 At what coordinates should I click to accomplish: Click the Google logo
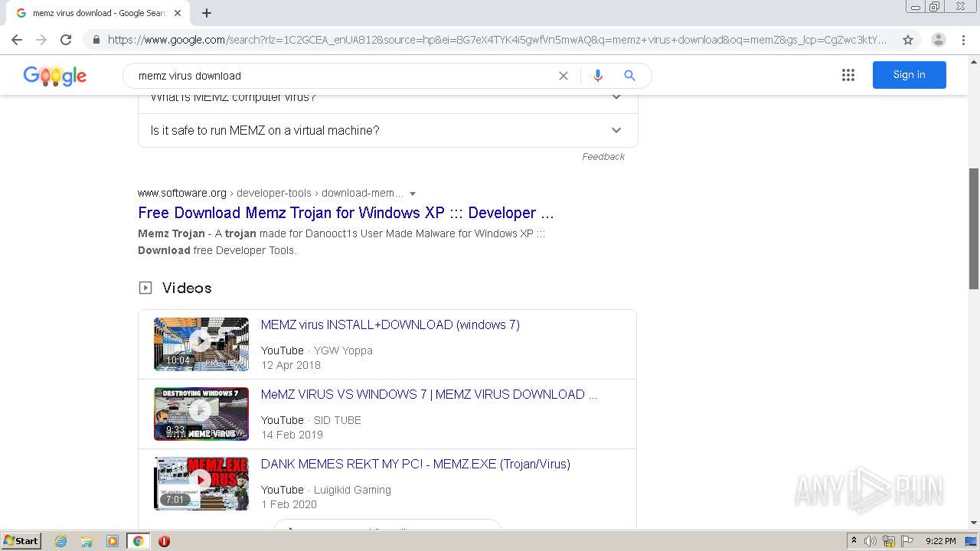[55, 76]
